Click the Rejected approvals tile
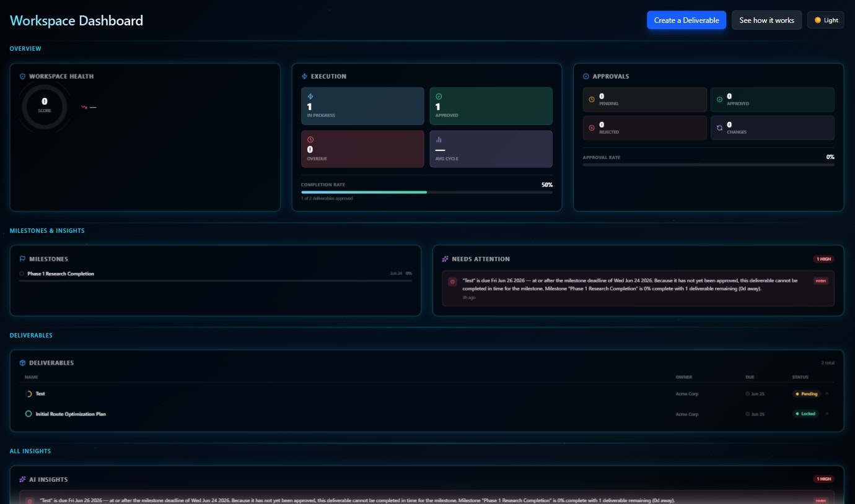This screenshot has width=855, height=504. coord(644,128)
